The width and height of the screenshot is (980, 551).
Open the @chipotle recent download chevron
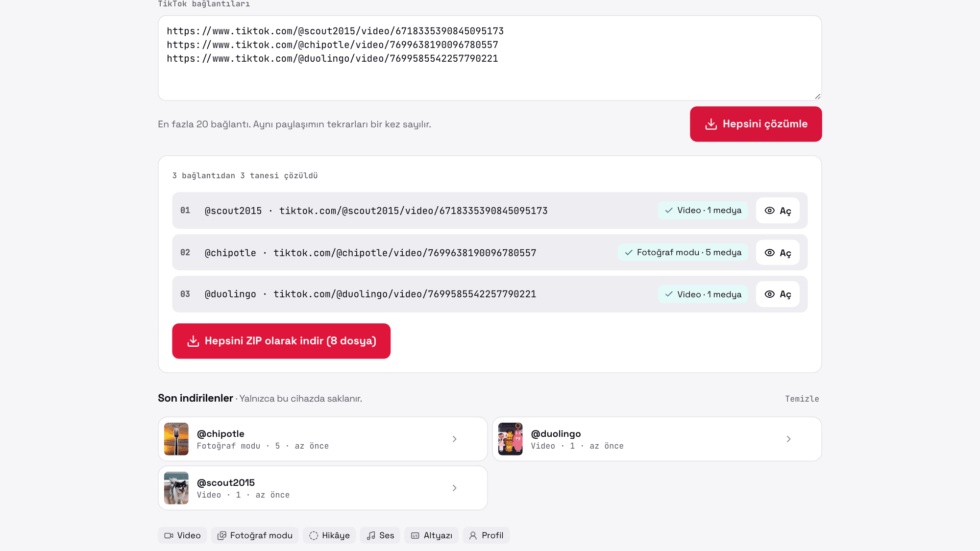(454, 439)
